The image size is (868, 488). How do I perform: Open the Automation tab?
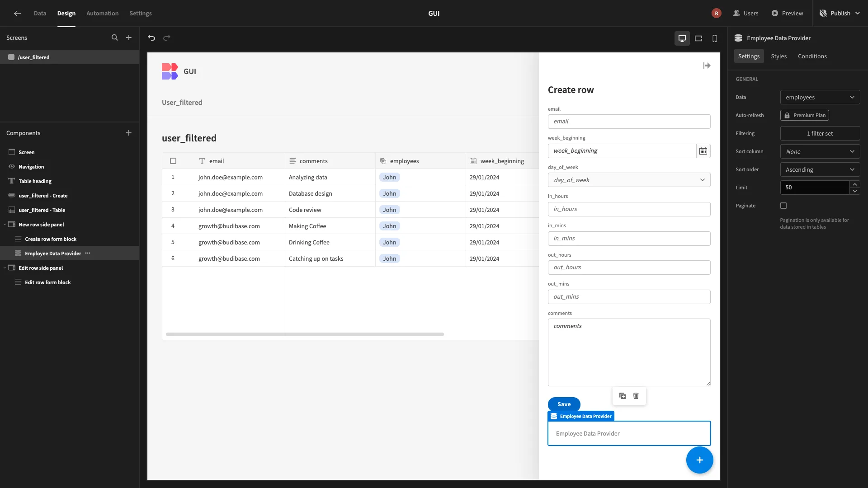pos(103,13)
